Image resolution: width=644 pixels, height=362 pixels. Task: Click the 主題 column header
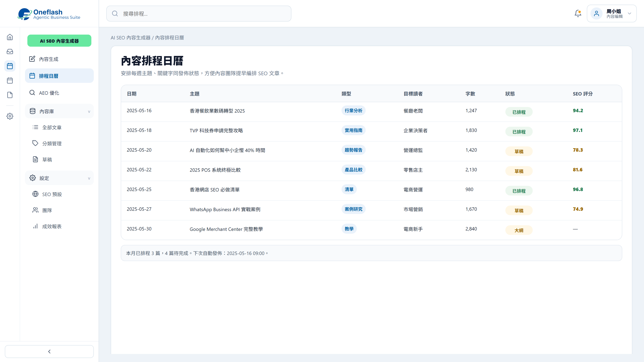(194, 94)
